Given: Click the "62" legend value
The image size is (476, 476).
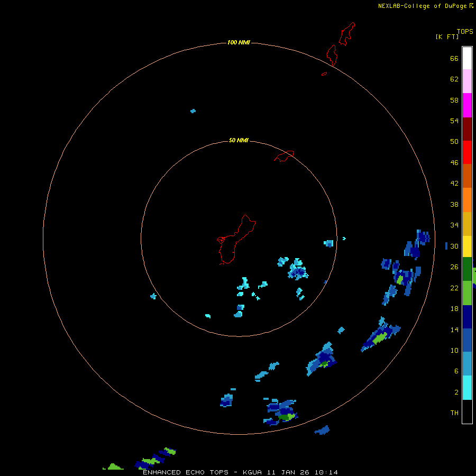Looking at the screenshot, I should pyautogui.click(x=454, y=79).
